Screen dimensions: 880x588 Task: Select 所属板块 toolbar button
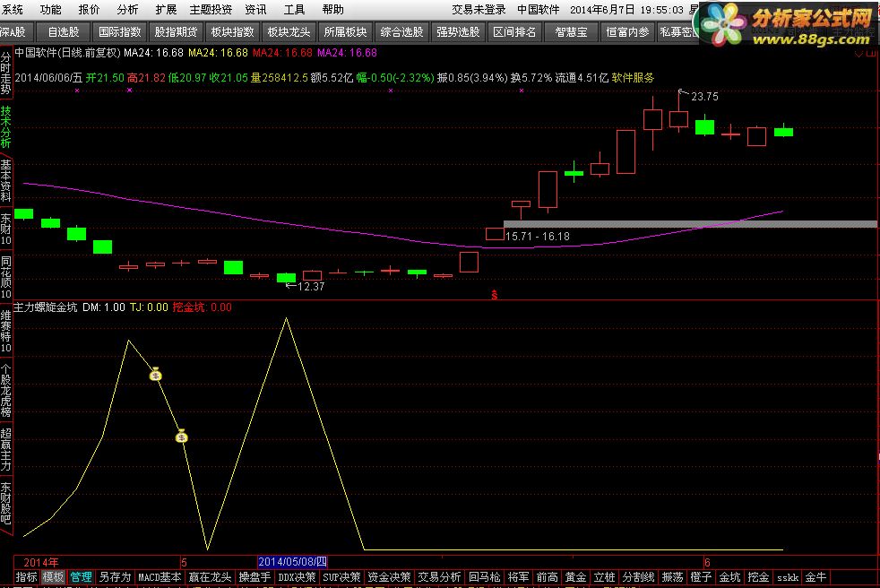click(345, 32)
